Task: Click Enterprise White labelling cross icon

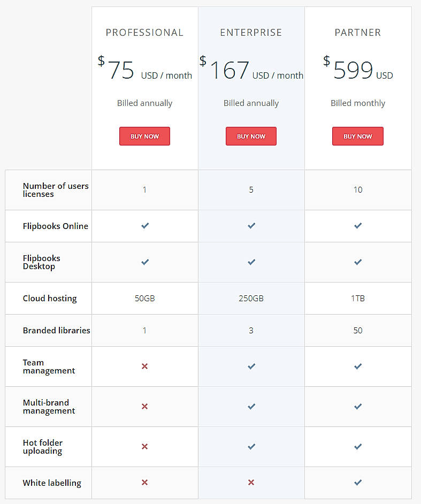Action: [x=251, y=483]
